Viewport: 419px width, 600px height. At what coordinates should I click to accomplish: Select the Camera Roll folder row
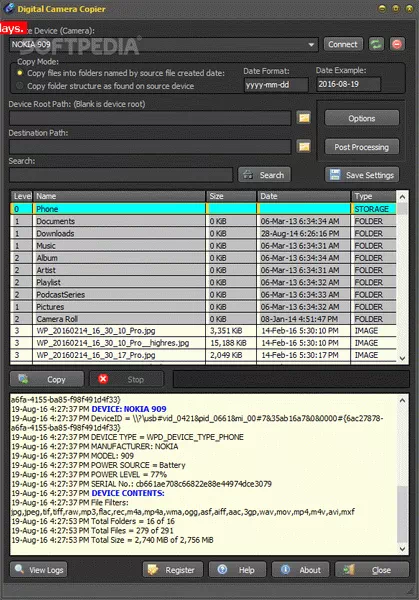[x=203, y=319]
